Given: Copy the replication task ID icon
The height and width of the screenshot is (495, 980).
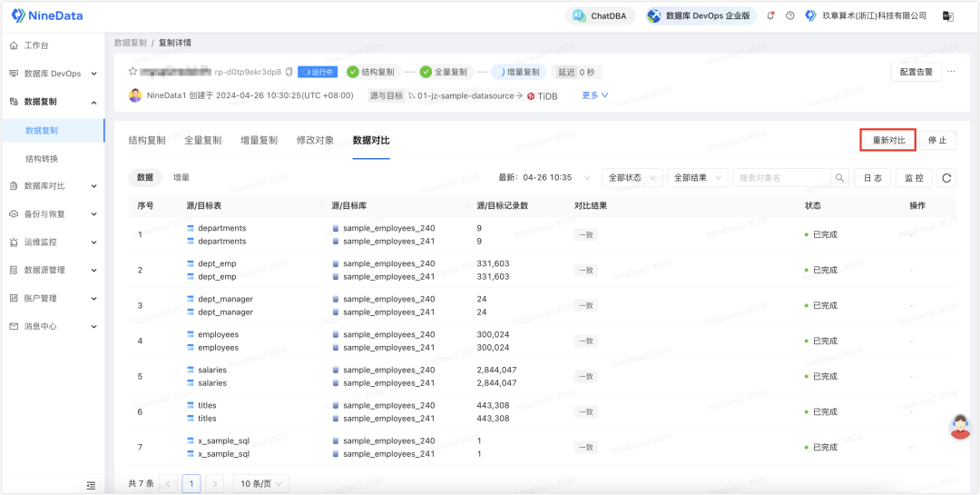Looking at the screenshot, I should coord(289,72).
